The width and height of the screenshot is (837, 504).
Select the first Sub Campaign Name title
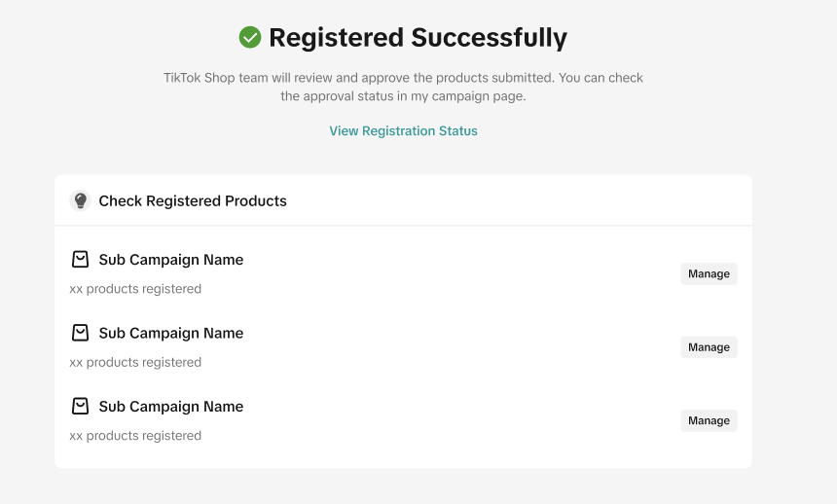click(x=170, y=260)
